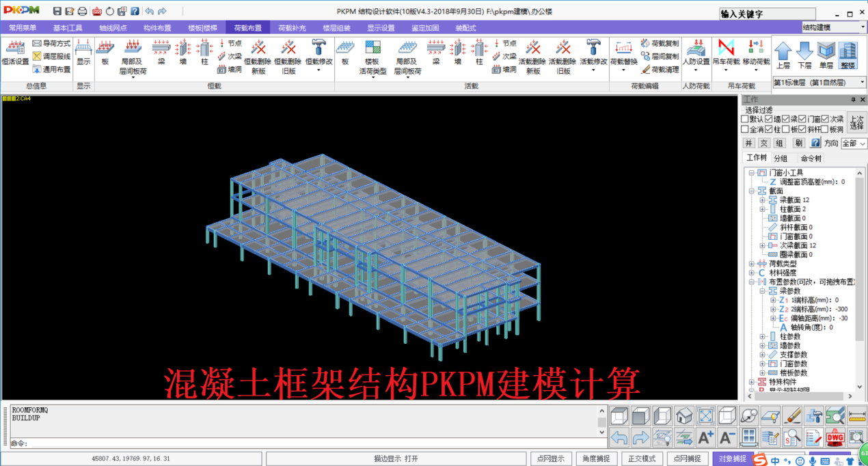
Task: Click the 角度捕捉 status button
Action: (596, 458)
